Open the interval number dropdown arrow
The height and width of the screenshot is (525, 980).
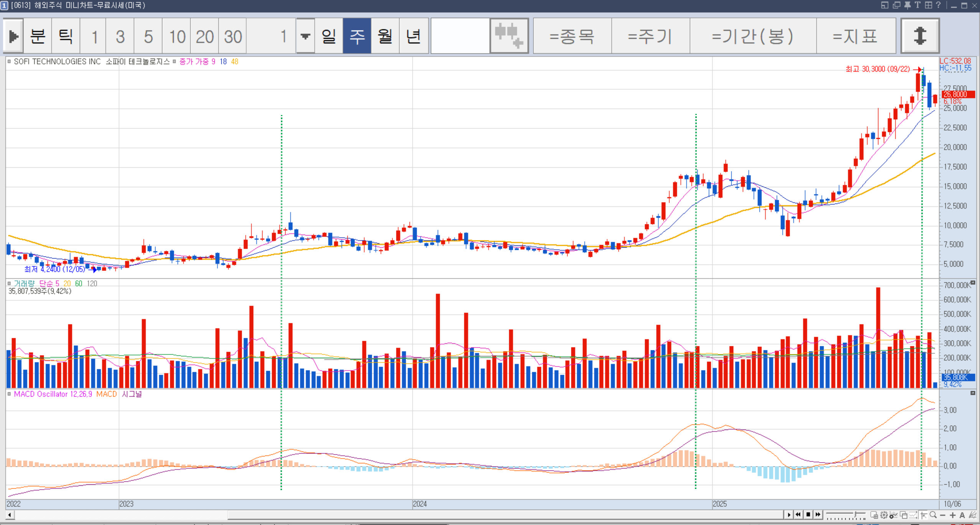click(x=305, y=36)
